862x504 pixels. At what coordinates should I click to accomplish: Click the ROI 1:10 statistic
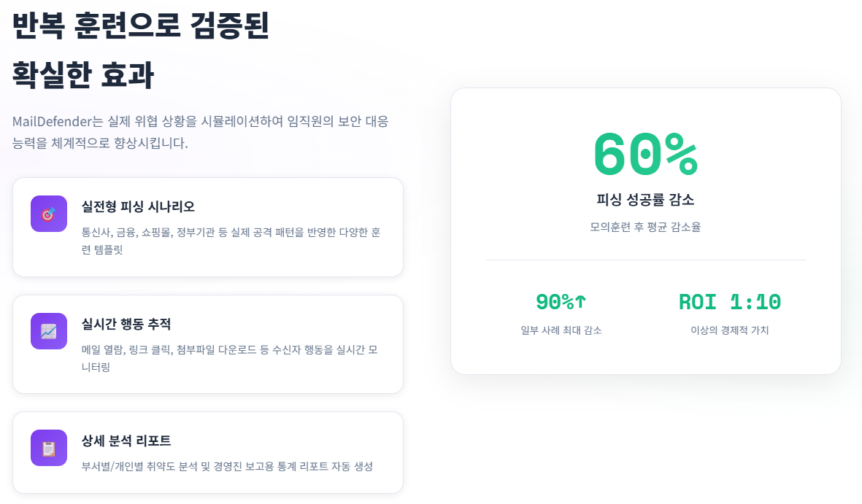click(730, 301)
